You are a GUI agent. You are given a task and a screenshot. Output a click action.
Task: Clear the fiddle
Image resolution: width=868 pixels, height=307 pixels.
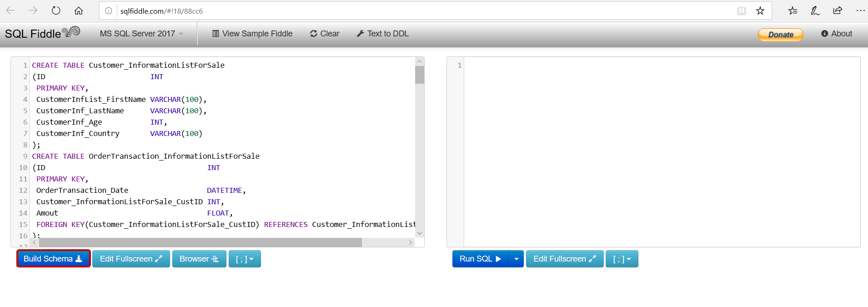[x=325, y=34]
